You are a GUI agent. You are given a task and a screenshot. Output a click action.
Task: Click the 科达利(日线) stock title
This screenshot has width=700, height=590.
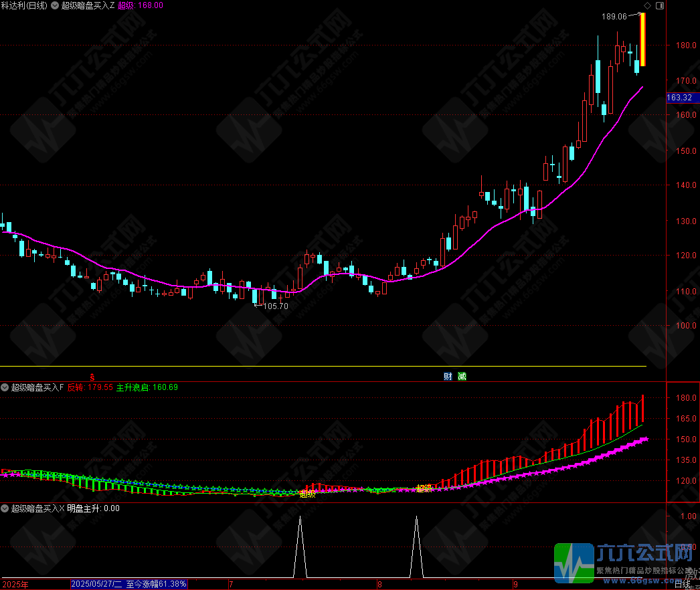click(x=24, y=5)
